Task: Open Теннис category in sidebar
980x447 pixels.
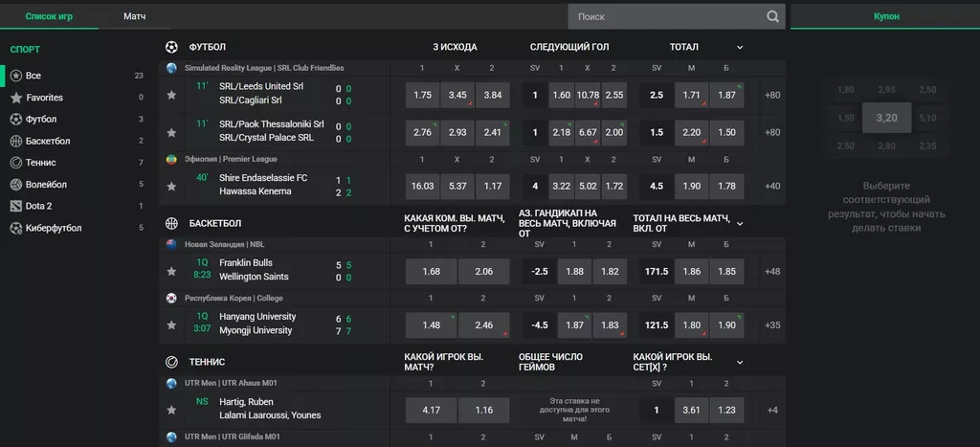Action: pos(40,163)
